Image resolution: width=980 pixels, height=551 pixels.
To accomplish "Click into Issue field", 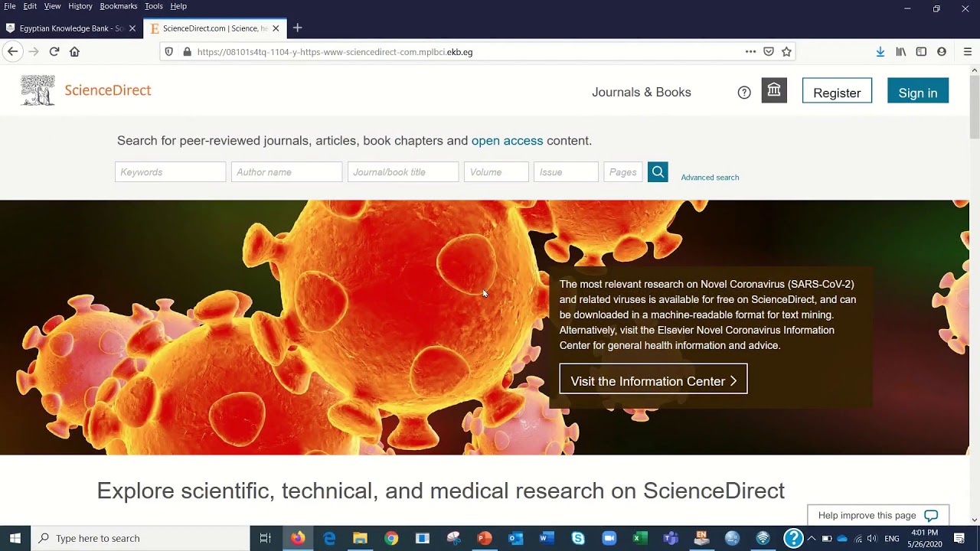I will point(566,172).
